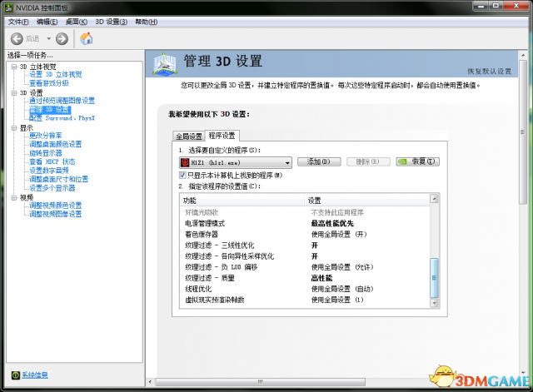Select 纹理过滤 - 质量 row

(x=305, y=278)
